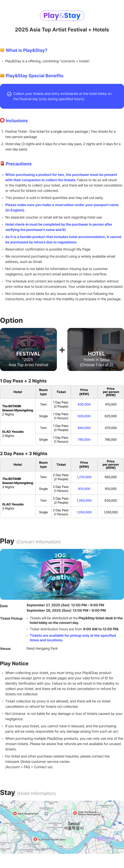Click the checkmark icon in blue benefits banner
Screen dimensions: 124x868
point(9,94)
